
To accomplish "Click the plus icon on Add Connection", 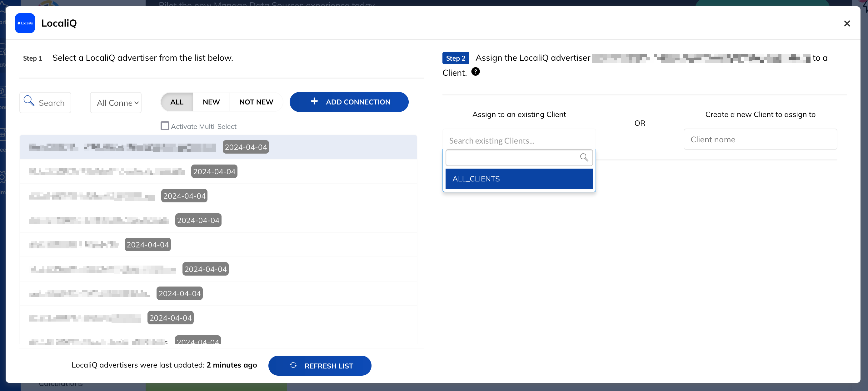I will 314,101.
